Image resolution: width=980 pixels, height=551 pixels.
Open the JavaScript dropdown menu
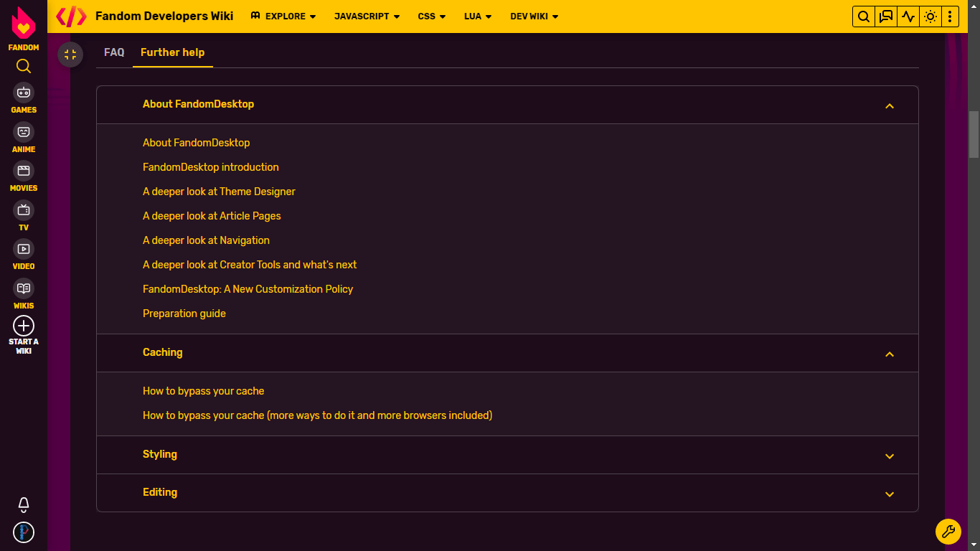367,17
